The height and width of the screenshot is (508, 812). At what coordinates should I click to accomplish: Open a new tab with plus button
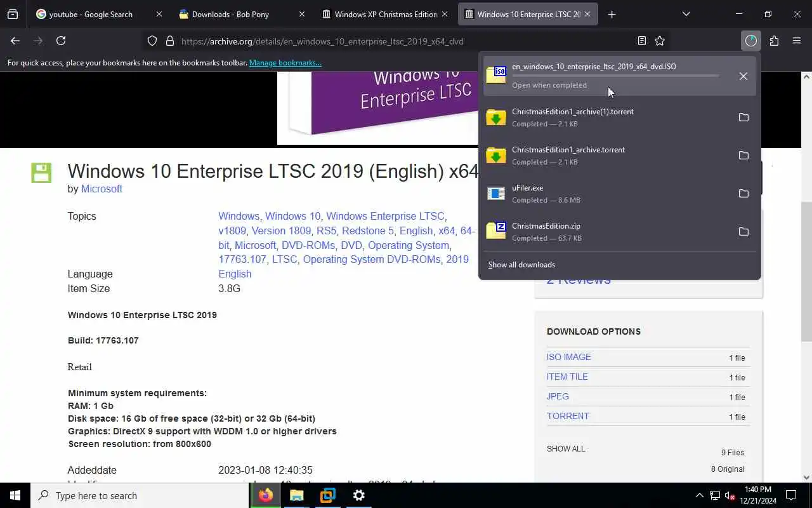(x=612, y=14)
